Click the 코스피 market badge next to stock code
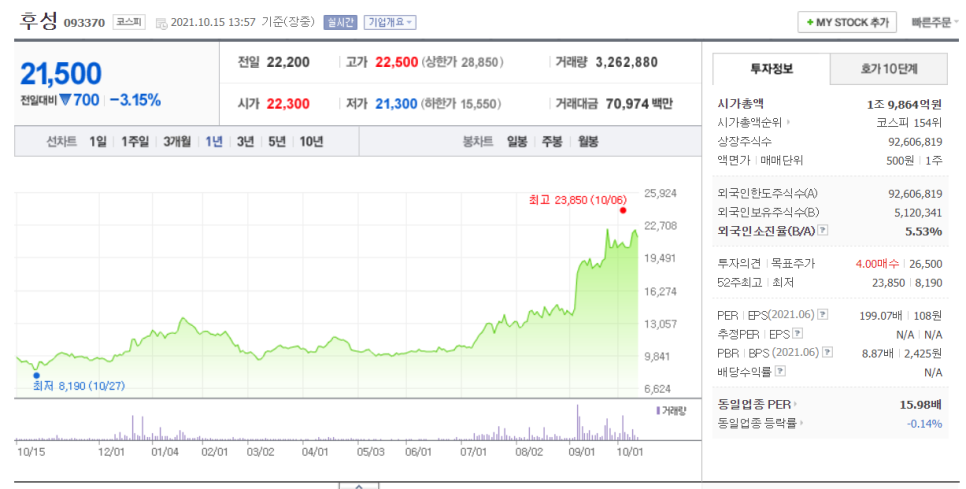This screenshot has width=966, height=489. pyautogui.click(x=129, y=22)
